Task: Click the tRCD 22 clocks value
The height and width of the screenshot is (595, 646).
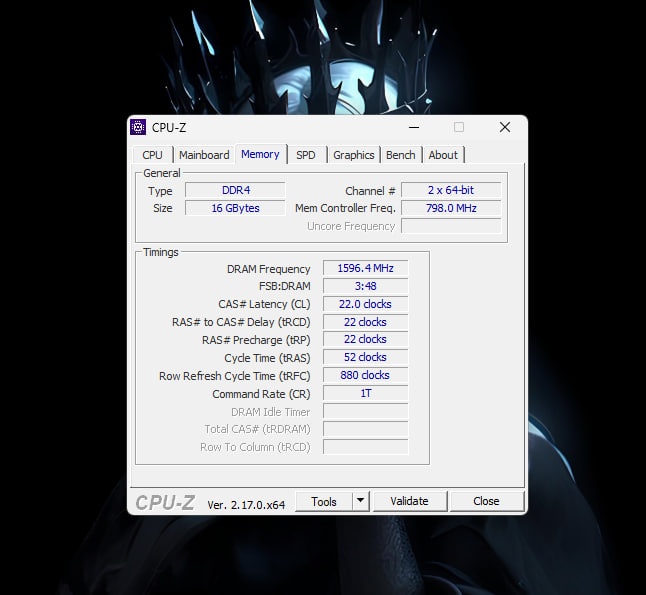Action: 365,322
